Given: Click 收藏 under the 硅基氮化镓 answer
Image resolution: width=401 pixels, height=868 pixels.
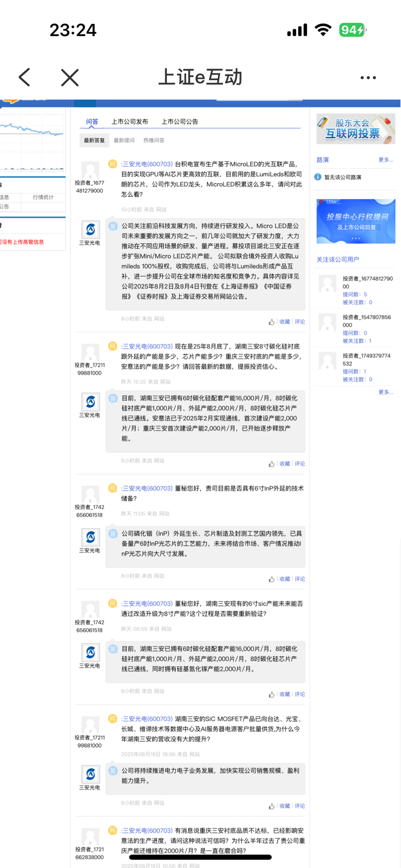Looking at the screenshot, I should pyautogui.click(x=285, y=694).
